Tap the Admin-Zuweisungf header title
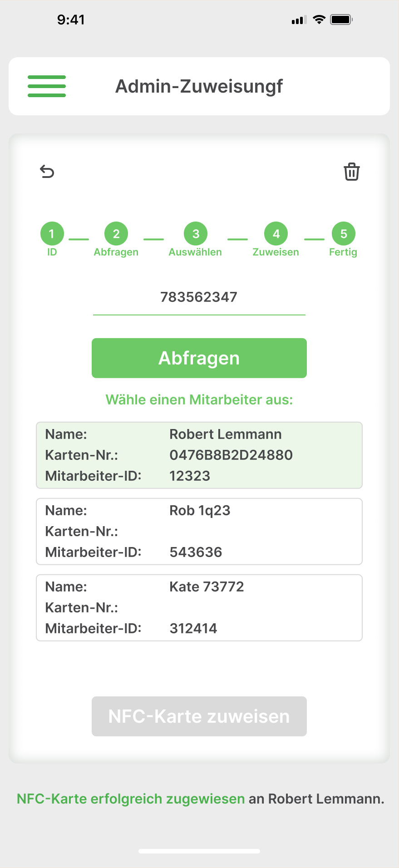The height and width of the screenshot is (868, 399). 199,86
